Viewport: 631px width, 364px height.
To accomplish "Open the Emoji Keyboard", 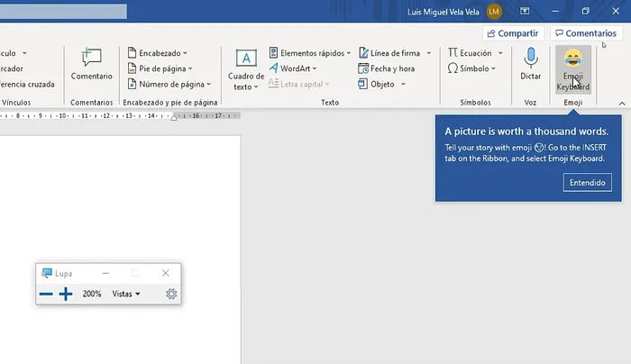I will pos(573,70).
